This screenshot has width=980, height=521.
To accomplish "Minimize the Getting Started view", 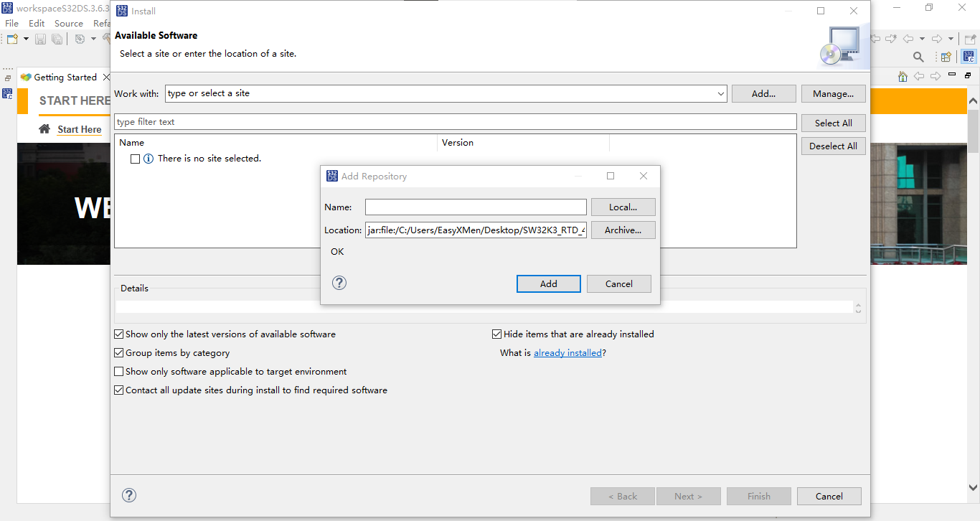I will [x=952, y=74].
